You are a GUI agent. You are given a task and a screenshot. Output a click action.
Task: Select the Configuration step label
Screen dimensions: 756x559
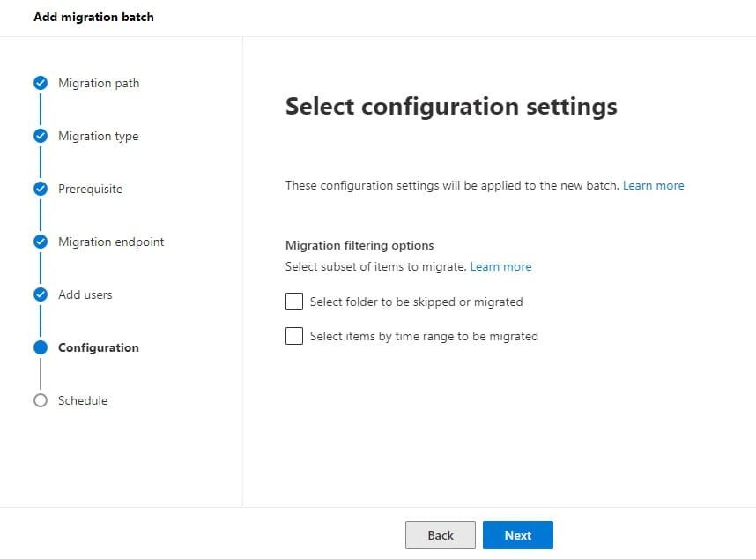[98, 347]
